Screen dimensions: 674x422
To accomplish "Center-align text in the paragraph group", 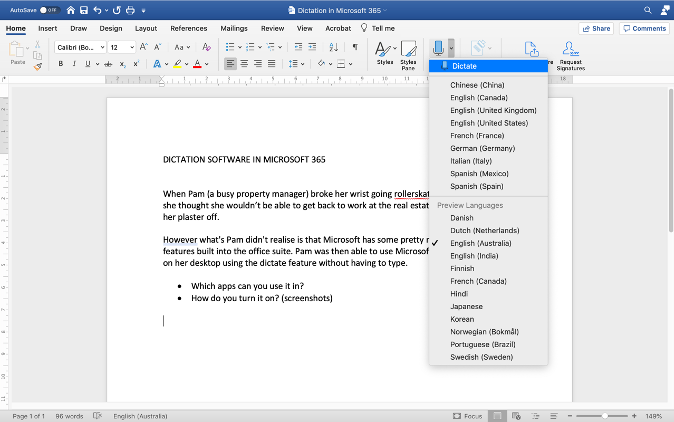I will pyautogui.click(x=246, y=64).
